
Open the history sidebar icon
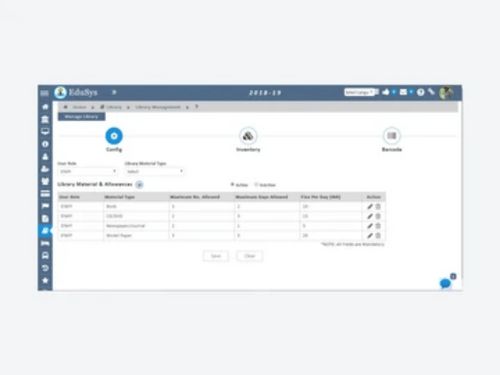(x=45, y=268)
